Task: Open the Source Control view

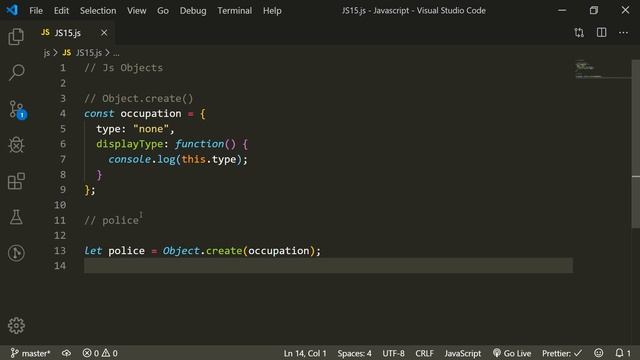Action: click(x=17, y=109)
